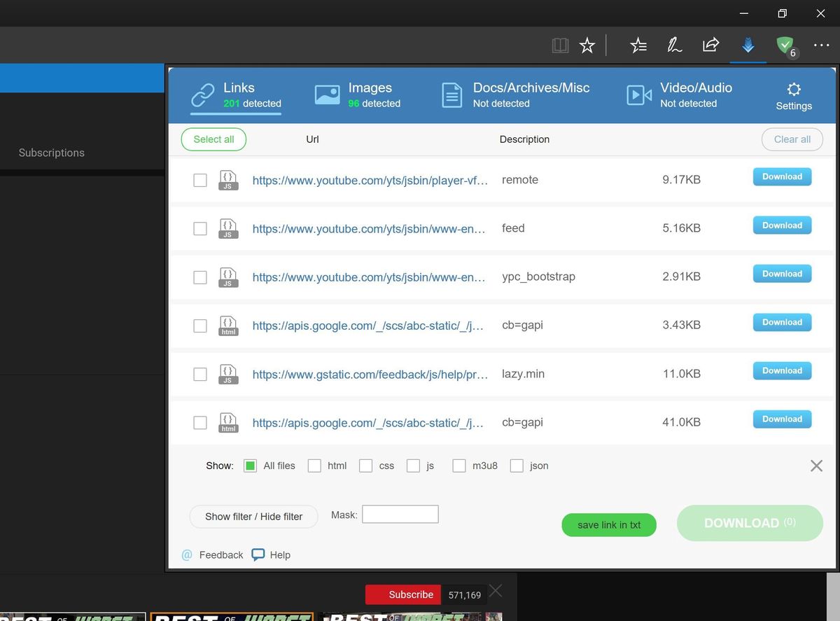Click Select all to choose every link
The image size is (840, 621).
(x=213, y=139)
